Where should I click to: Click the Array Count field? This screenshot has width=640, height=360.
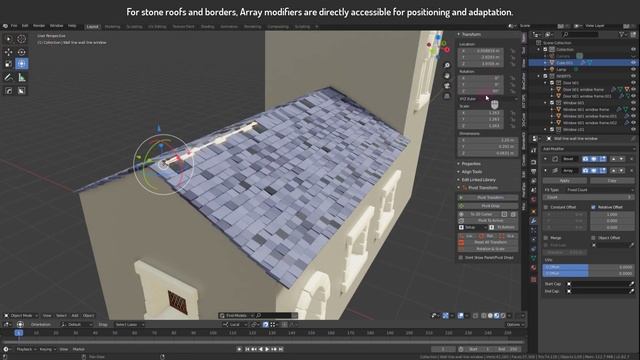coord(588,197)
